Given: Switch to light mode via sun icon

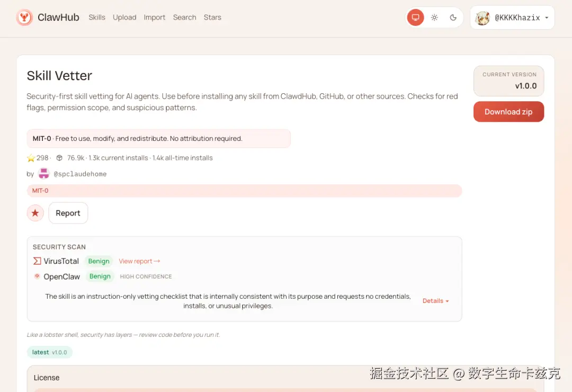Looking at the screenshot, I should [x=434, y=17].
